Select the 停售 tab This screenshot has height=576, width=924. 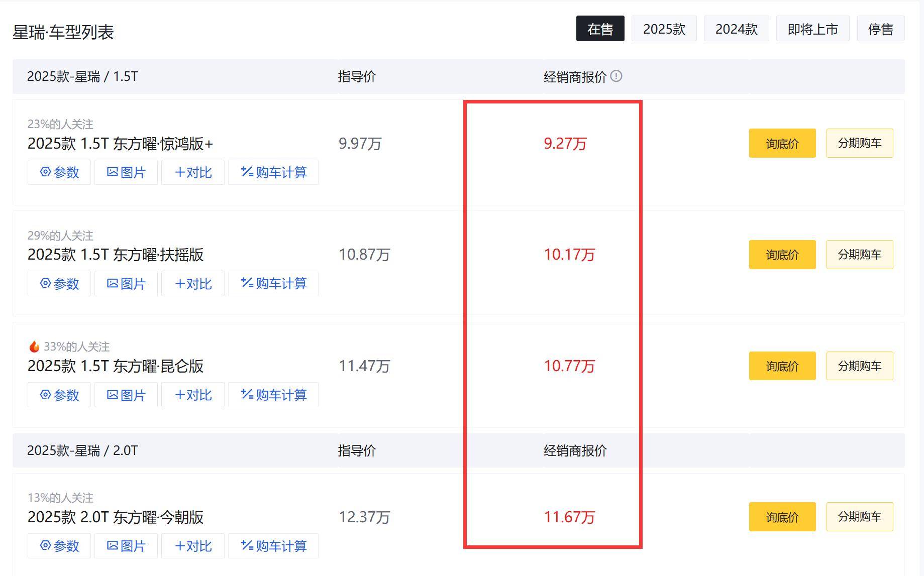click(x=880, y=29)
